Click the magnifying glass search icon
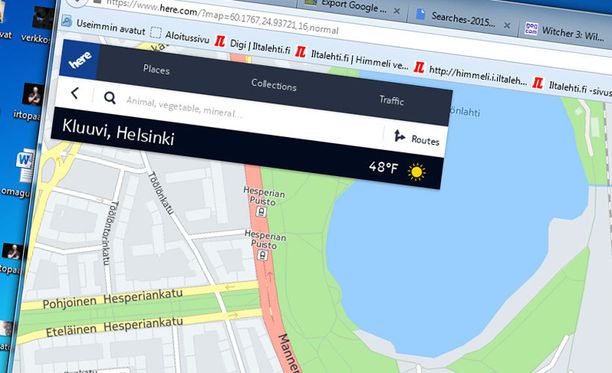 (110, 98)
